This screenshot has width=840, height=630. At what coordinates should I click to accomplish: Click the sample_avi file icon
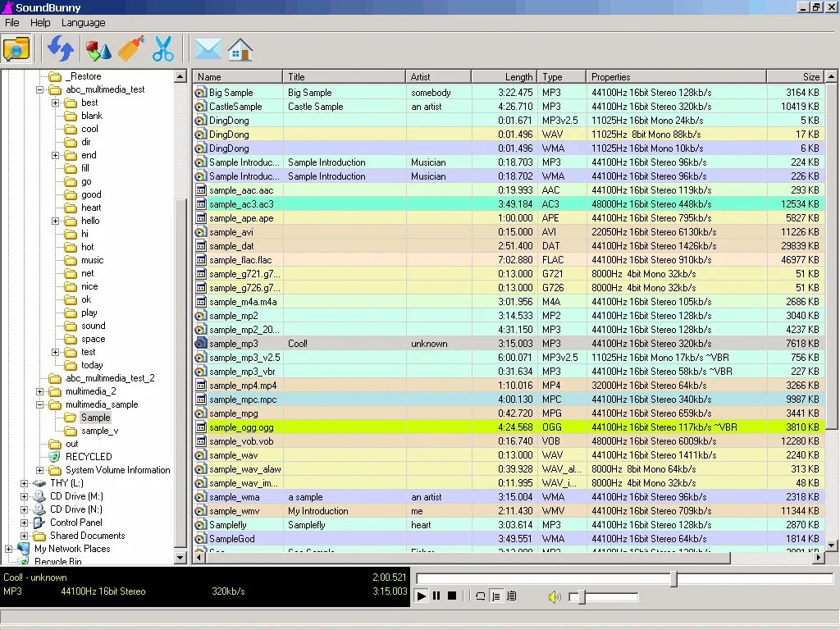(200, 232)
